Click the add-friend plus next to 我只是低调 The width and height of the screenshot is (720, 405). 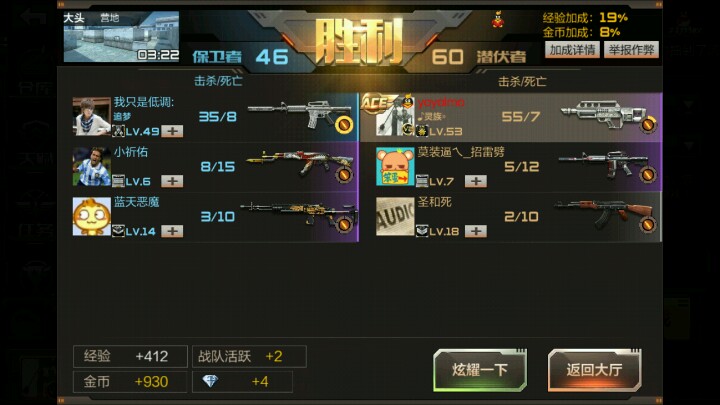(x=172, y=131)
